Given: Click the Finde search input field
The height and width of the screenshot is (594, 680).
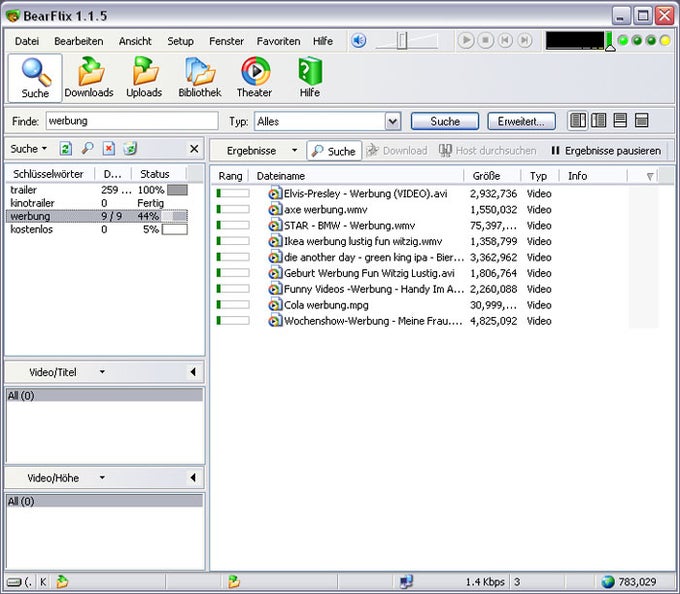Looking at the screenshot, I should point(132,121).
